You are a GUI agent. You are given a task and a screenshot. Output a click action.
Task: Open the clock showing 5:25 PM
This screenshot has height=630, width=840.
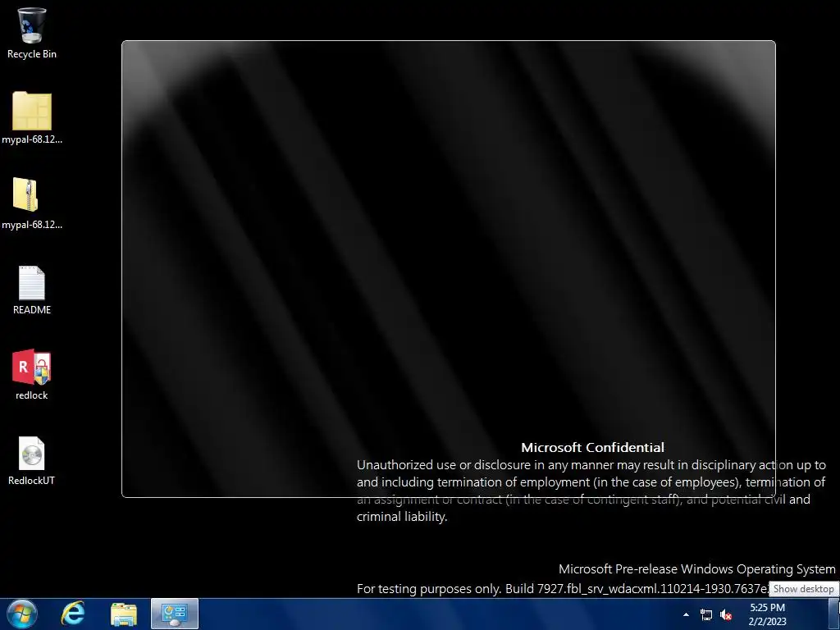[x=767, y=614]
